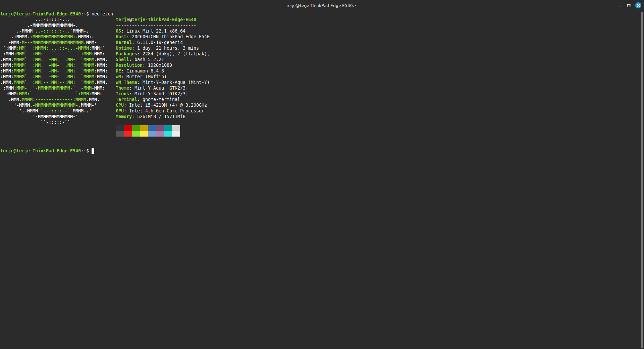The height and width of the screenshot is (349, 644).
Task: Click the 'Icons: Mint-Y-Sand [GTK2/3]' line
Action: (152, 94)
